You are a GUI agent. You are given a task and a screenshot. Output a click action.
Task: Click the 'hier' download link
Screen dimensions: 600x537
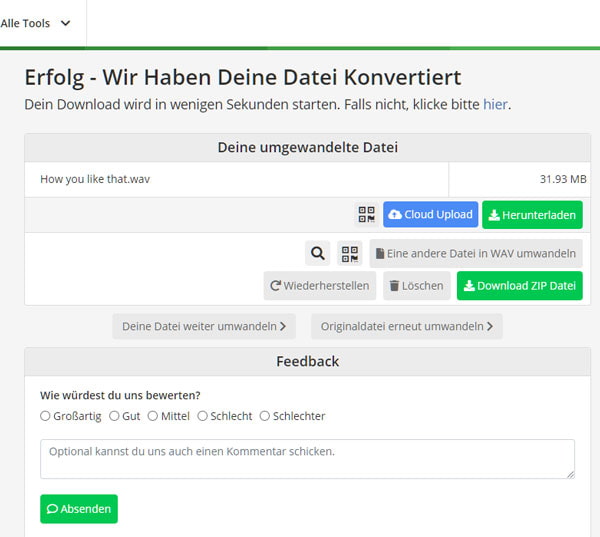click(495, 104)
